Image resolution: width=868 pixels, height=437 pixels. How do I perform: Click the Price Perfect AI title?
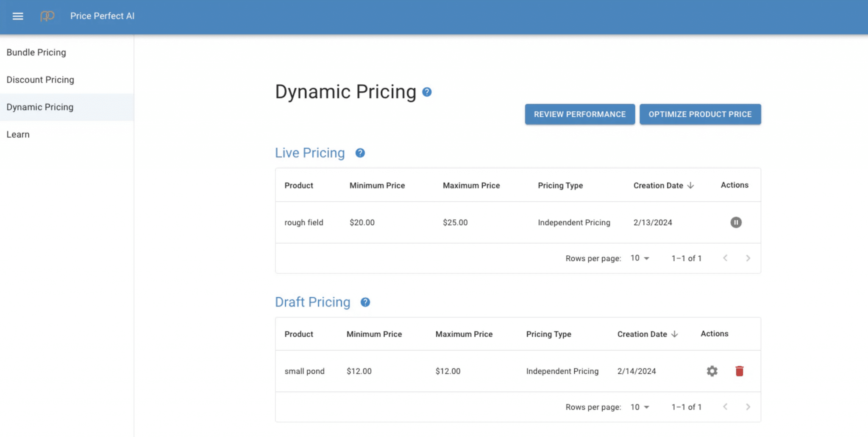tap(102, 16)
